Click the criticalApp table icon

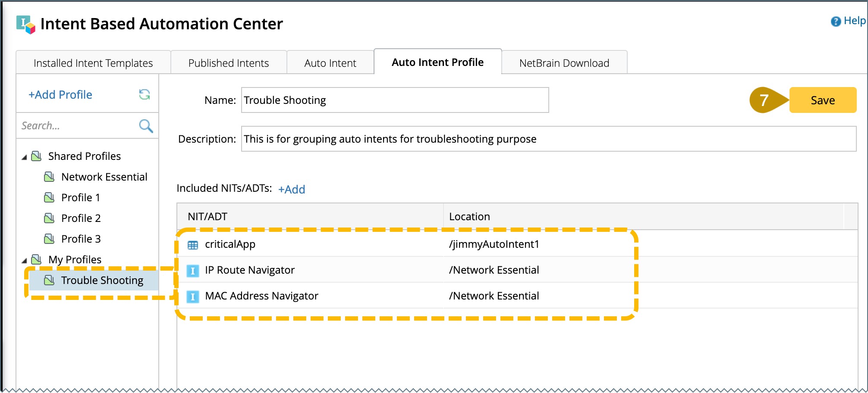coord(193,245)
